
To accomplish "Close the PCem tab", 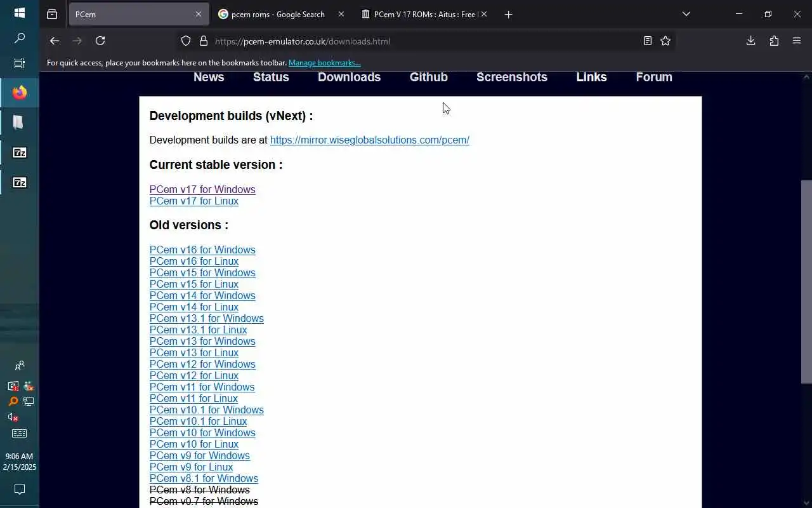I will tap(199, 14).
